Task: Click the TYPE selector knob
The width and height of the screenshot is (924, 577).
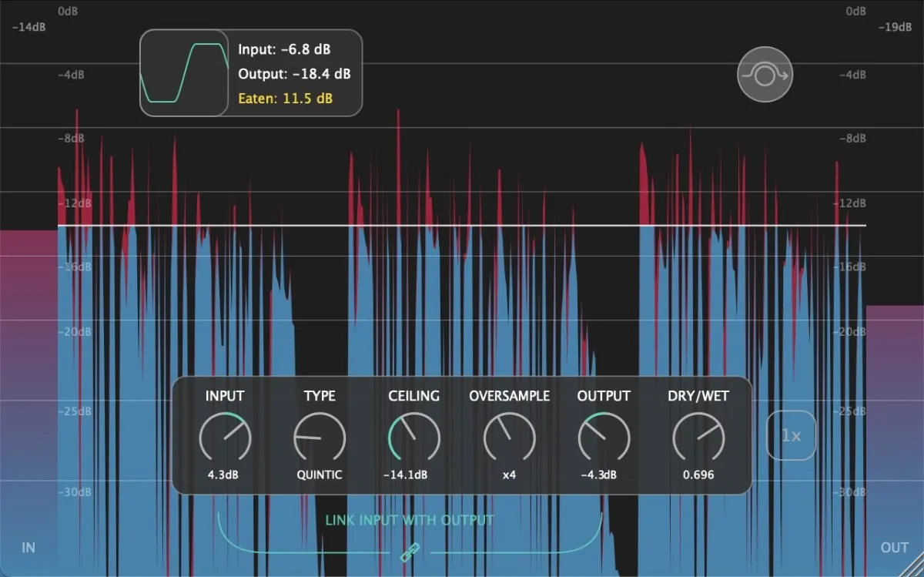Action: (x=320, y=438)
